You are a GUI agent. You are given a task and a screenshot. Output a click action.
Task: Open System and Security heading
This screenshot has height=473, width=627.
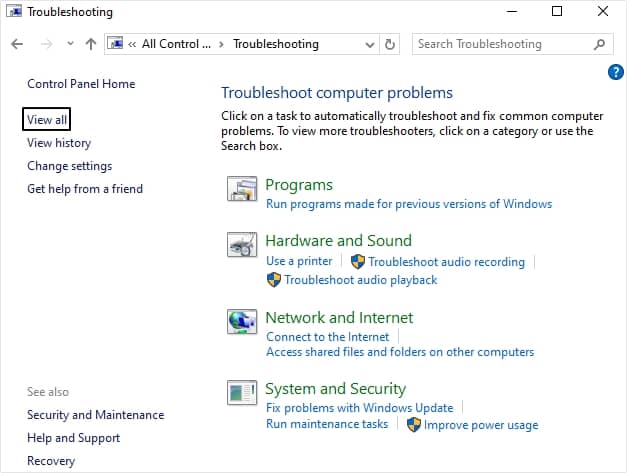pos(335,389)
